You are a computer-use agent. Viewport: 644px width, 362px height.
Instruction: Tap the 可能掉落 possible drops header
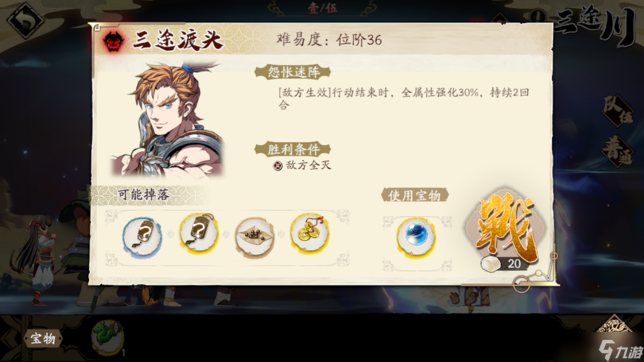pyautogui.click(x=144, y=195)
